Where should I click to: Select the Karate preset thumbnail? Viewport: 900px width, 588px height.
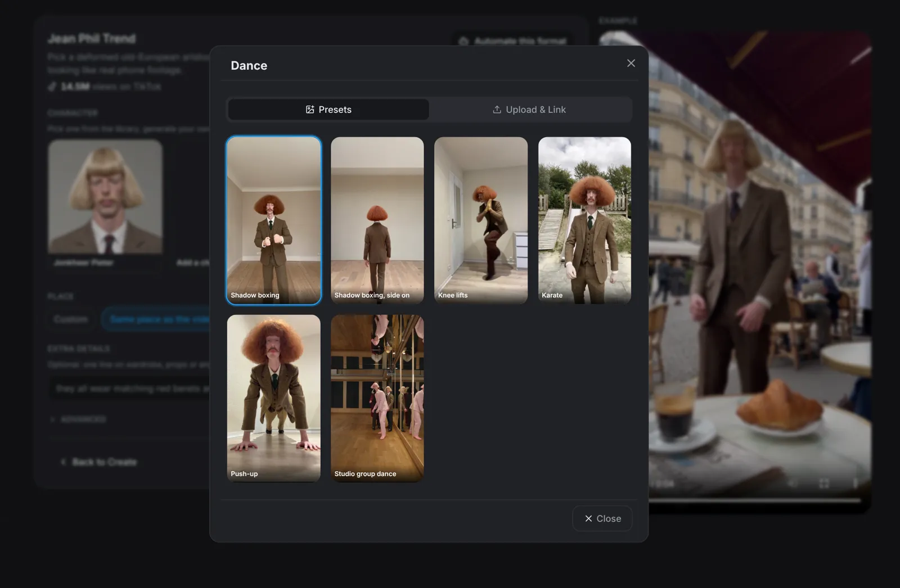click(584, 220)
